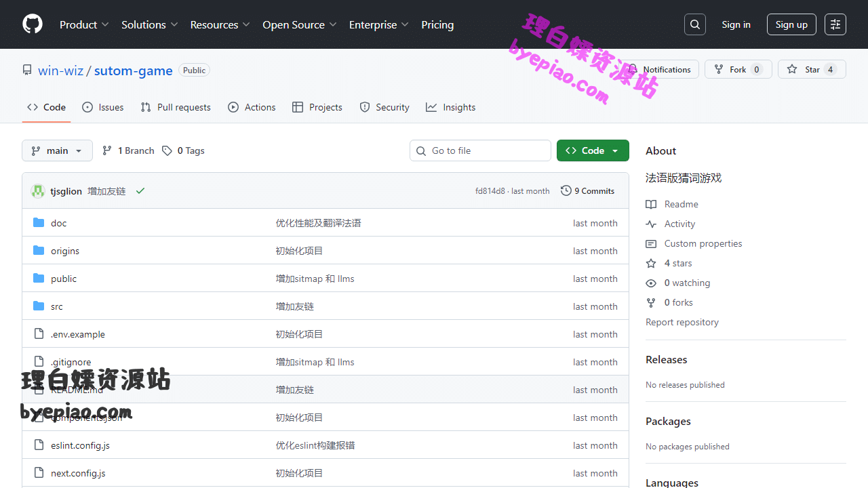The width and height of the screenshot is (868, 488).
Task: Click the Readme book icon
Action: (x=651, y=204)
